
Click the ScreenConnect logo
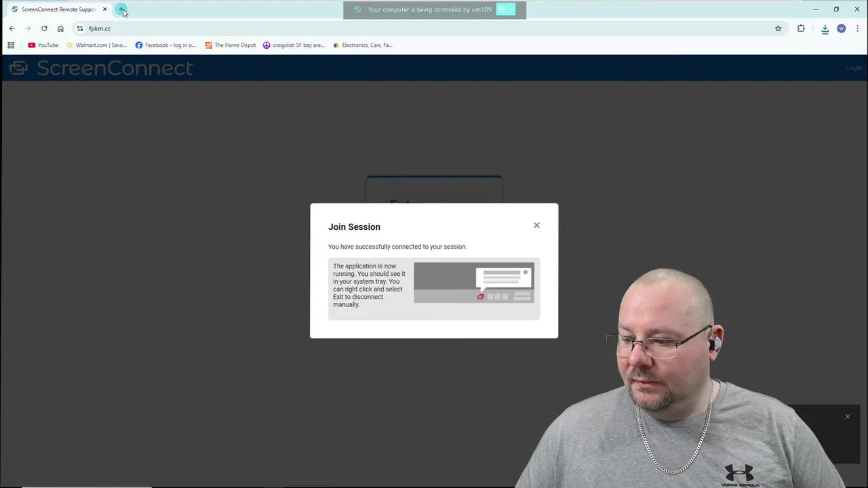click(102, 68)
